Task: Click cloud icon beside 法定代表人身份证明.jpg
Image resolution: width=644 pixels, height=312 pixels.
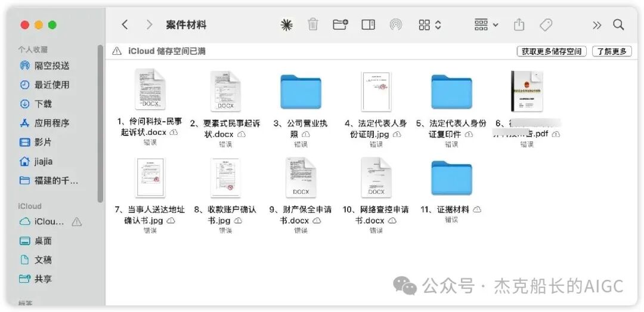Action: pos(397,134)
